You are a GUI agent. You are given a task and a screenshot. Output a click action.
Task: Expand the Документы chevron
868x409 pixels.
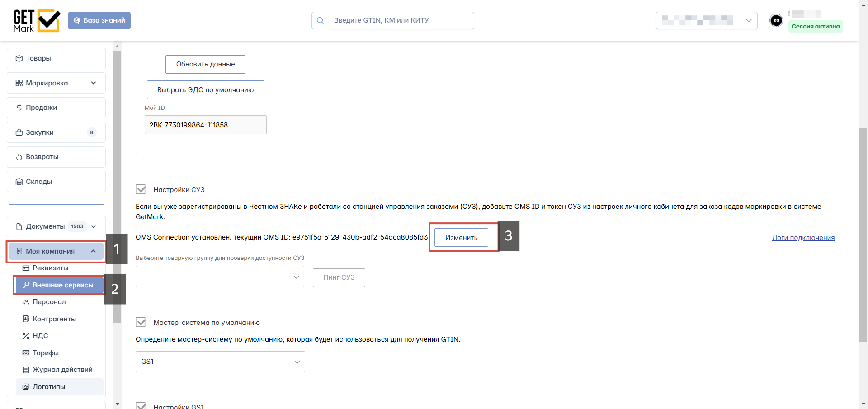coord(94,226)
